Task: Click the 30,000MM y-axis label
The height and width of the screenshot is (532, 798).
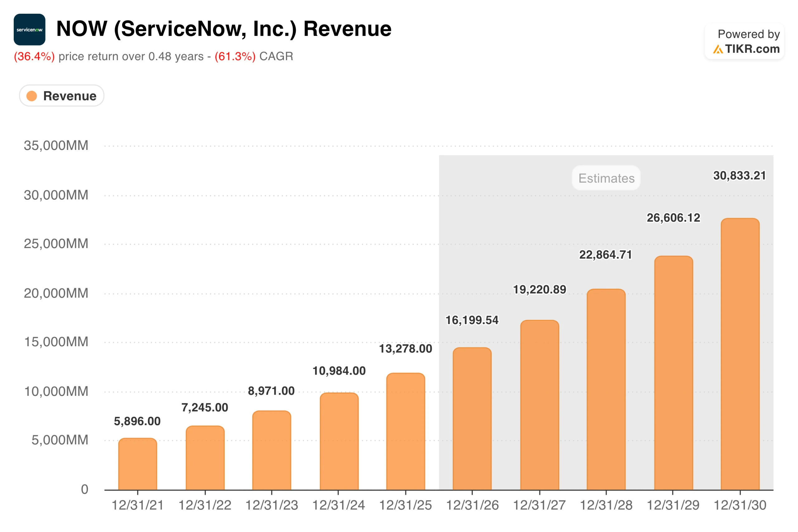Action: (56, 195)
